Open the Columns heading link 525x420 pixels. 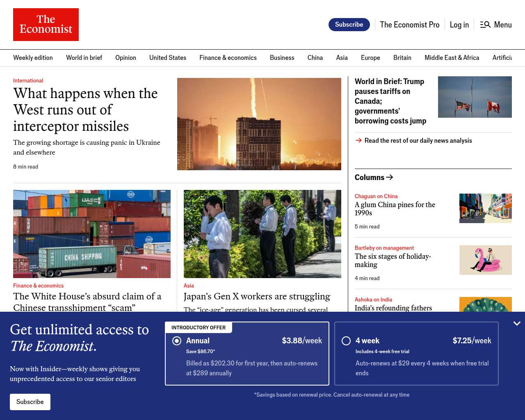click(370, 177)
